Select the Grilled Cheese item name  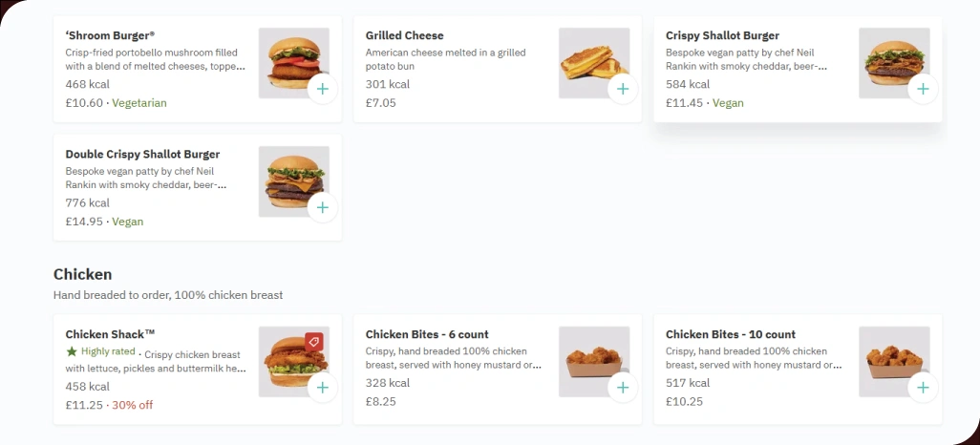click(404, 35)
